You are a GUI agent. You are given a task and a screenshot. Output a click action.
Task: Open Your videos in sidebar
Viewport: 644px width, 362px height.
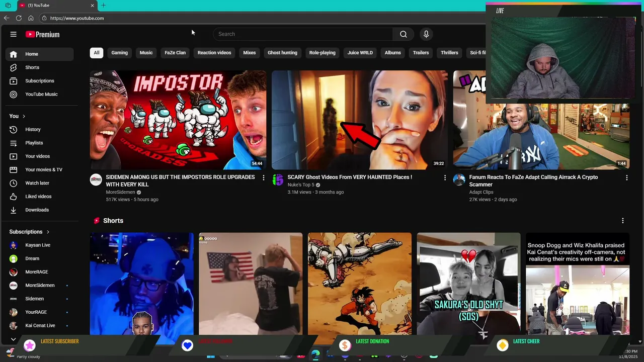coord(40,156)
